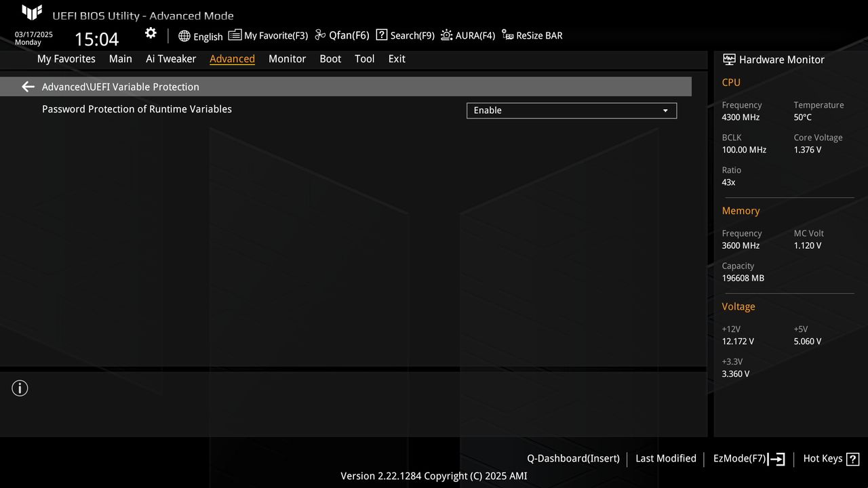Click the 03/17/2025 date

pyautogui.click(x=34, y=35)
